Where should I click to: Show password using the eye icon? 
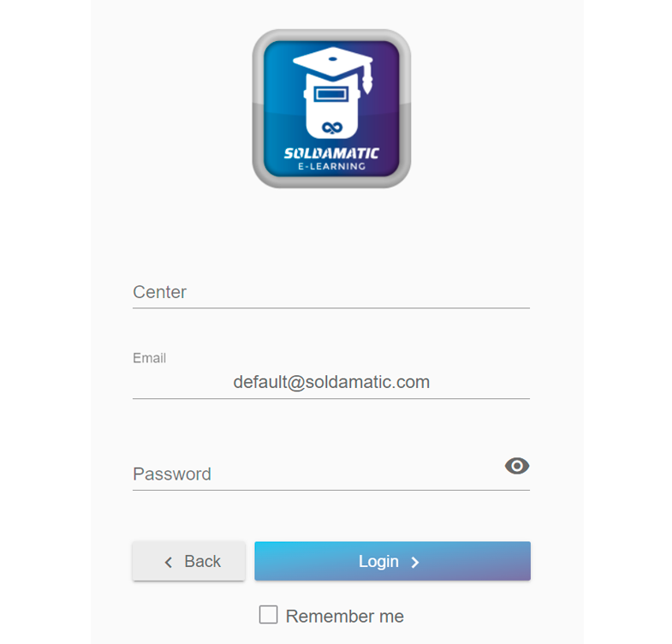tap(517, 466)
